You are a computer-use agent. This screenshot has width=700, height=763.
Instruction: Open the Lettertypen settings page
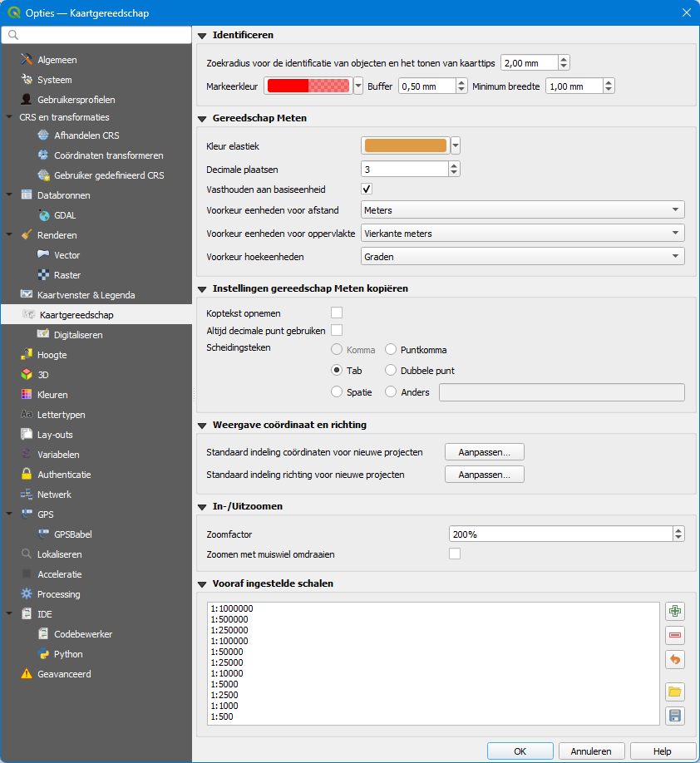point(62,415)
